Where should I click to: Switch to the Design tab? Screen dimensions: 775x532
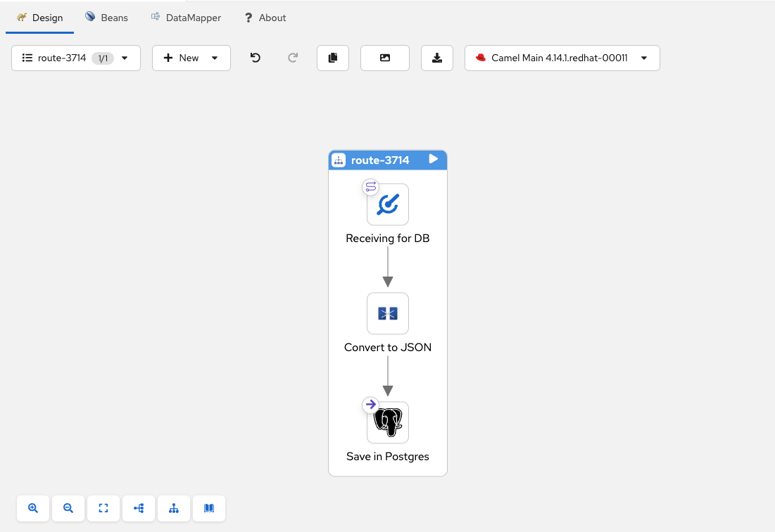point(39,18)
